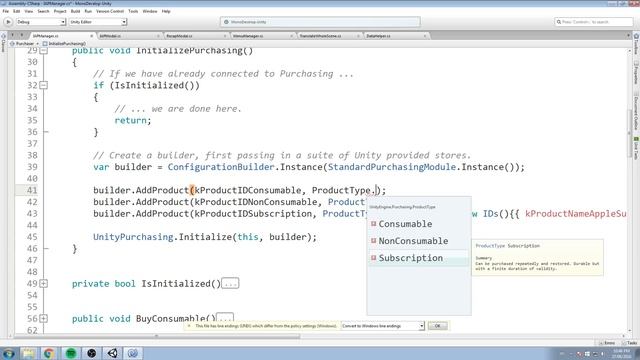The height and width of the screenshot is (360, 640).
Task: Click the Windows Start button
Action: pos(8,353)
